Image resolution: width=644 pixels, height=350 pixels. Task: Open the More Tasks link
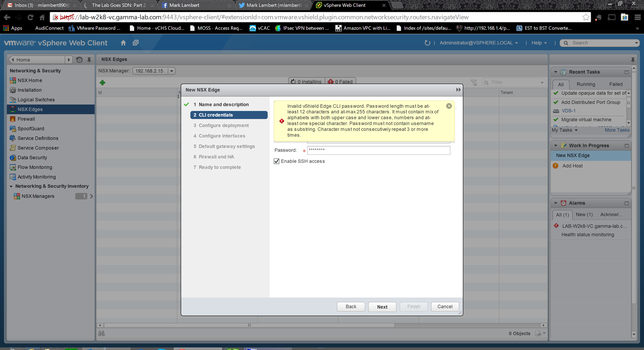[x=617, y=130]
